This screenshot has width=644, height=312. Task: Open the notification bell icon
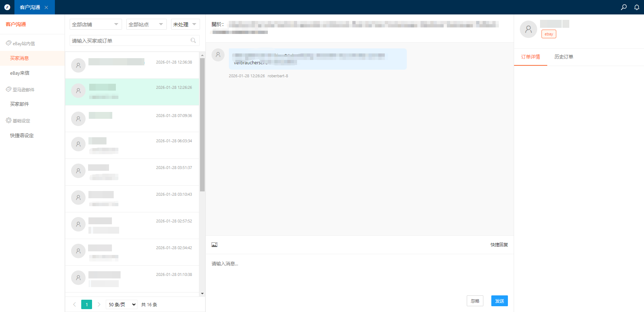tap(637, 7)
